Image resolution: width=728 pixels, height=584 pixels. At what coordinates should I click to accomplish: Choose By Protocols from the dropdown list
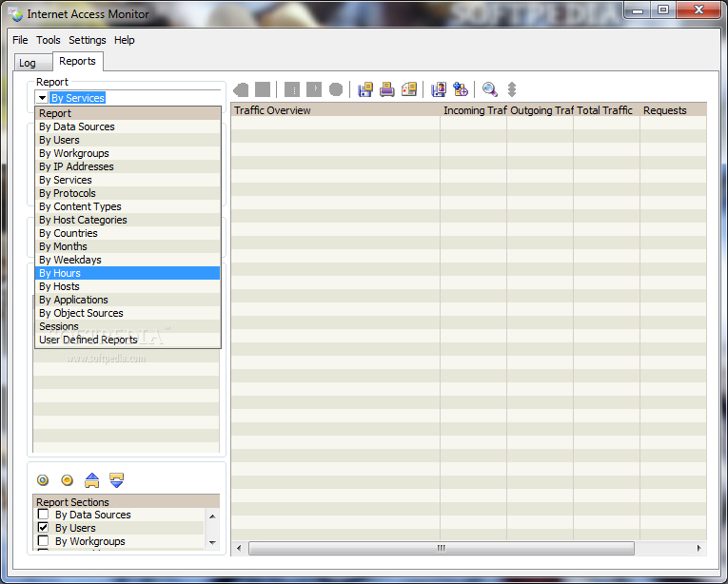point(128,193)
